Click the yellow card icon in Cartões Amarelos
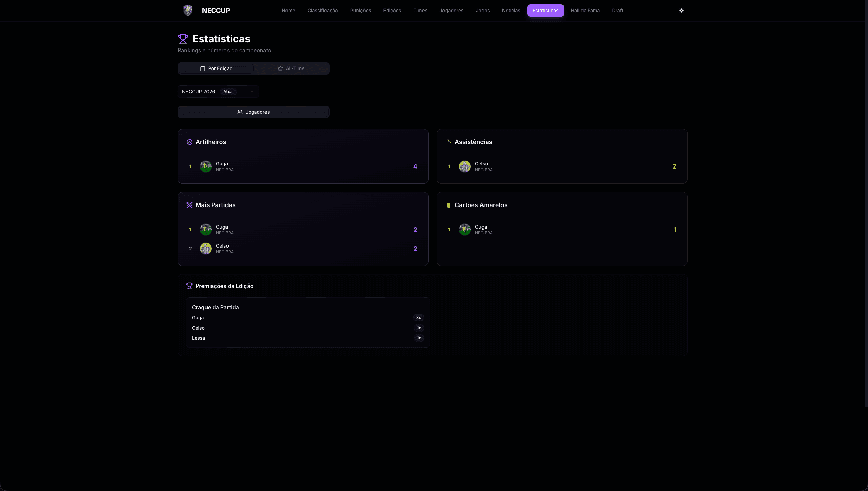 pos(449,205)
